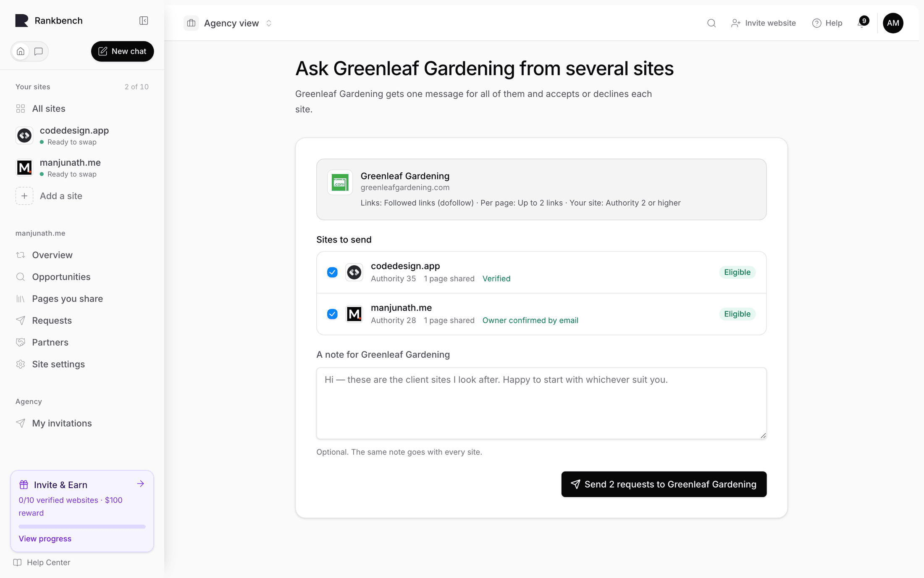Select codedesign.app in the sidebar sites list

click(82, 136)
